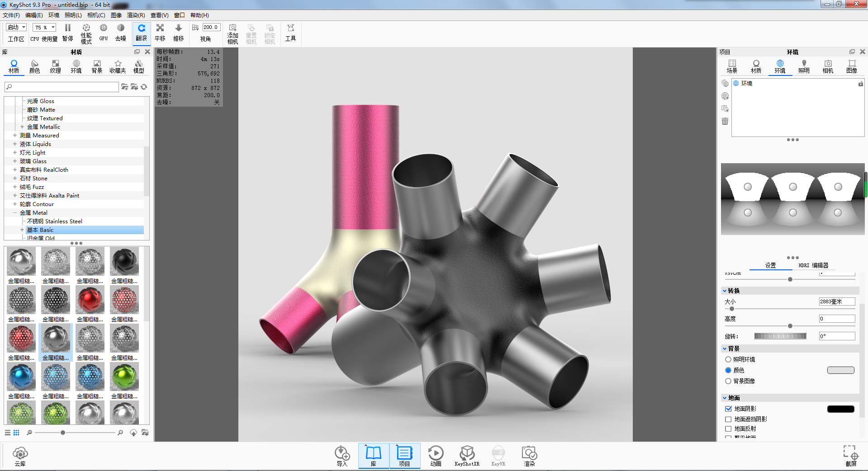Image resolution: width=868 pixels, height=471 pixels.
Task: Open the Import (导入) icon
Action: pyautogui.click(x=342, y=455)
